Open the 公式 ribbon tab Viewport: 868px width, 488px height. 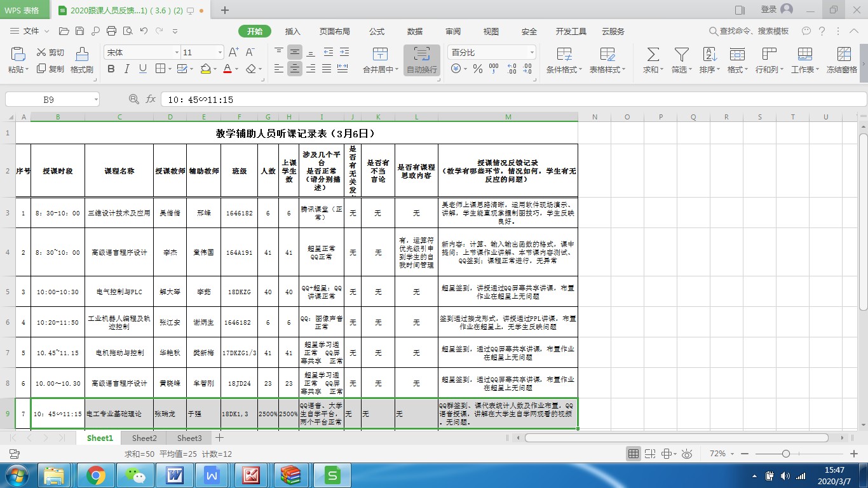[x=377, y=32]
